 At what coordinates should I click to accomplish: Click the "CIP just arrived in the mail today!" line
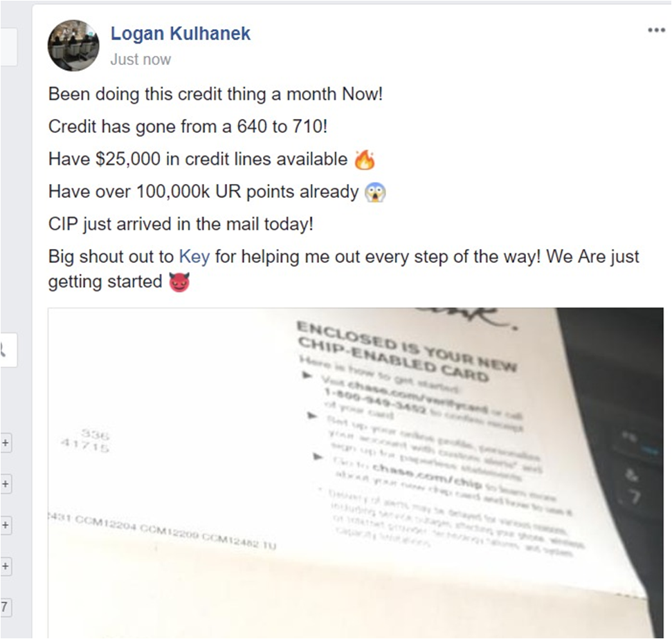[x=181, y=224]
